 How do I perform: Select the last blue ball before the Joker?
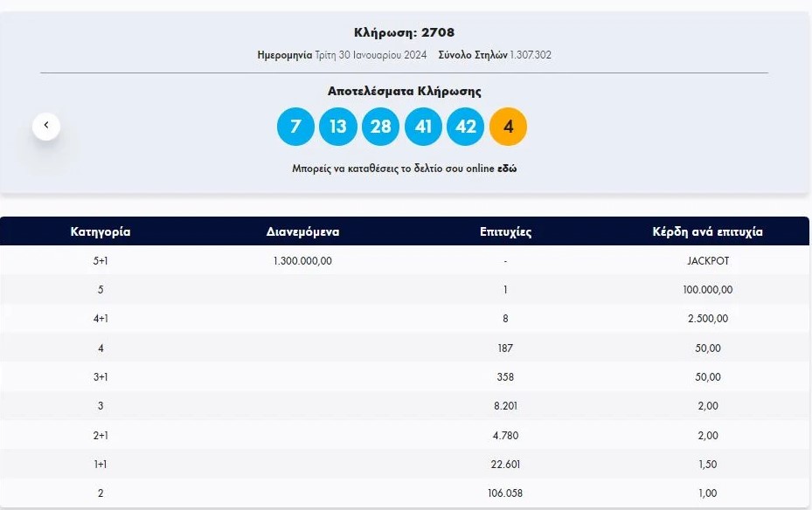[465, 127]
